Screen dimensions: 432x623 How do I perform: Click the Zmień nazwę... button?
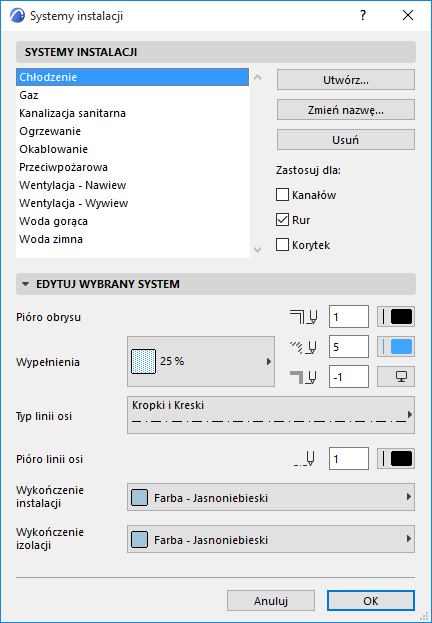(x=346, y=110)
